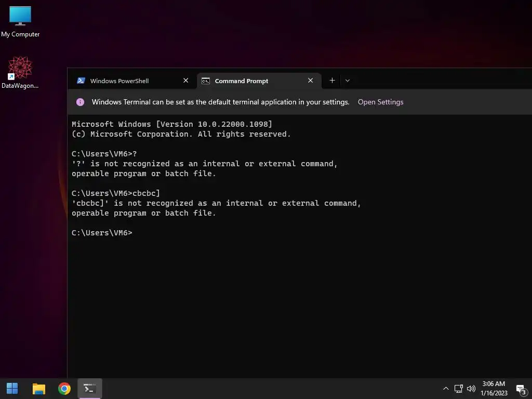The image size is (532, 399).
Task: Click the "C:\Users\VM6>cbcbc]" command line
Action: [x=116, y=193]
